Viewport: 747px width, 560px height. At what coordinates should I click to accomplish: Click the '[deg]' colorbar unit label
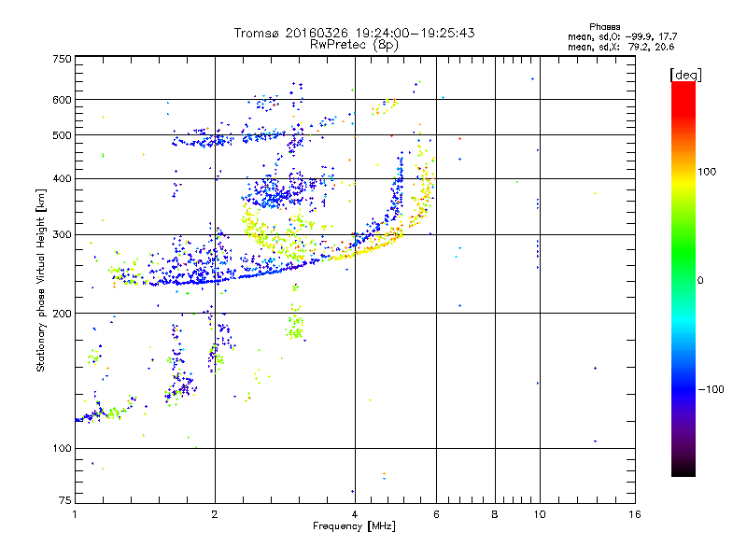[685, 76]
